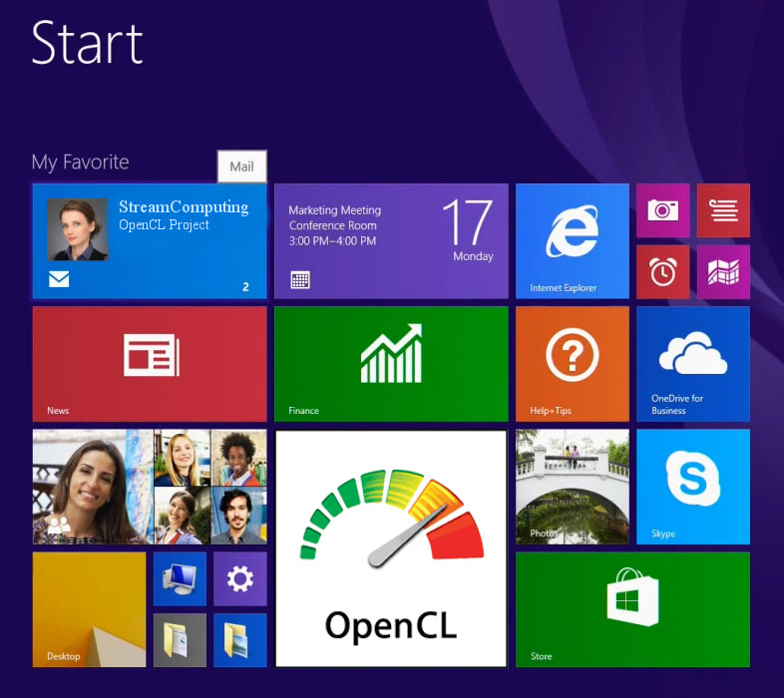Click the 'Conference Room' location text
The height and width of the screenshot is (698, 784).
(x=333, y=225)
